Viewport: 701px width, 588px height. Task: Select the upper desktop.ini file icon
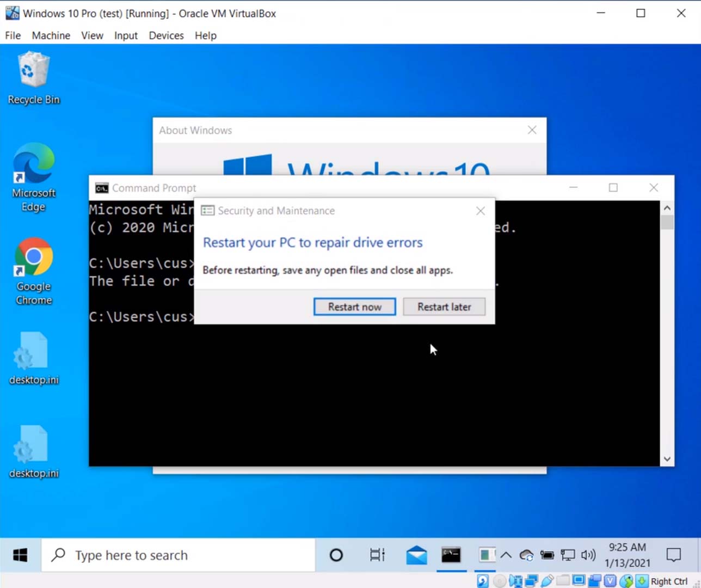[x=34, y=358]
